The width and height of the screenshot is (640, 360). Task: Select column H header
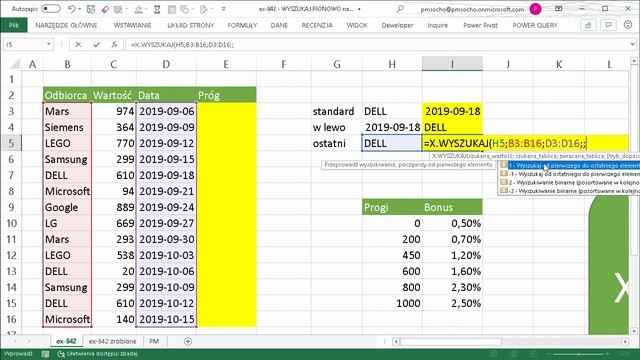point(392,64)
